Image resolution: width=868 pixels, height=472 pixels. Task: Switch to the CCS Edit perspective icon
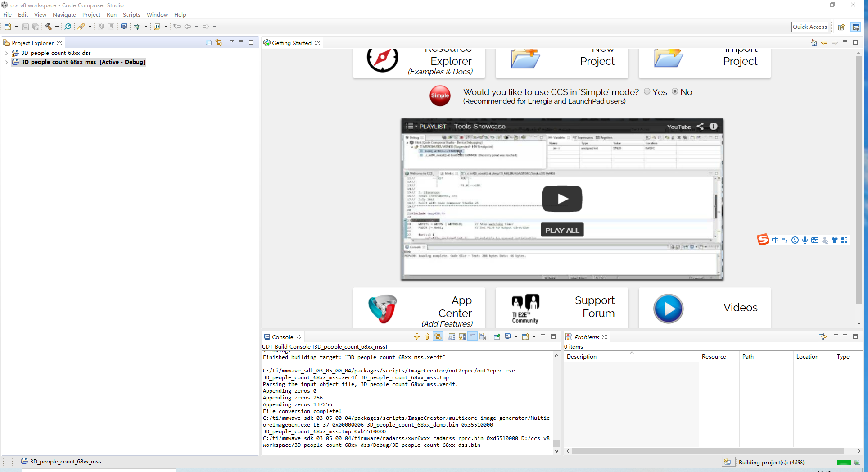click(x=856, y=27)
